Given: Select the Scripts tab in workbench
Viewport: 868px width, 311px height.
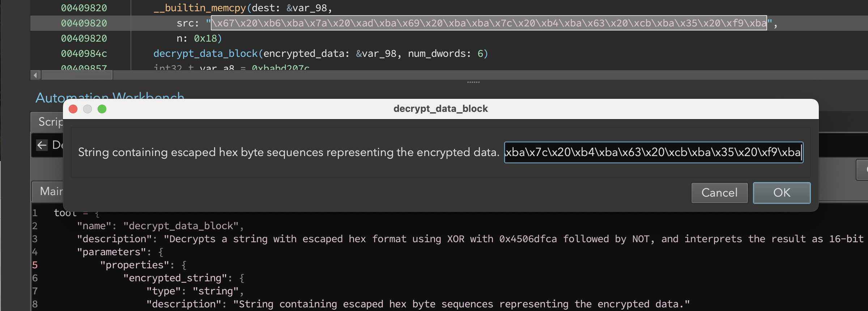Looking at the screenshot, I should [x=47, y=122].
